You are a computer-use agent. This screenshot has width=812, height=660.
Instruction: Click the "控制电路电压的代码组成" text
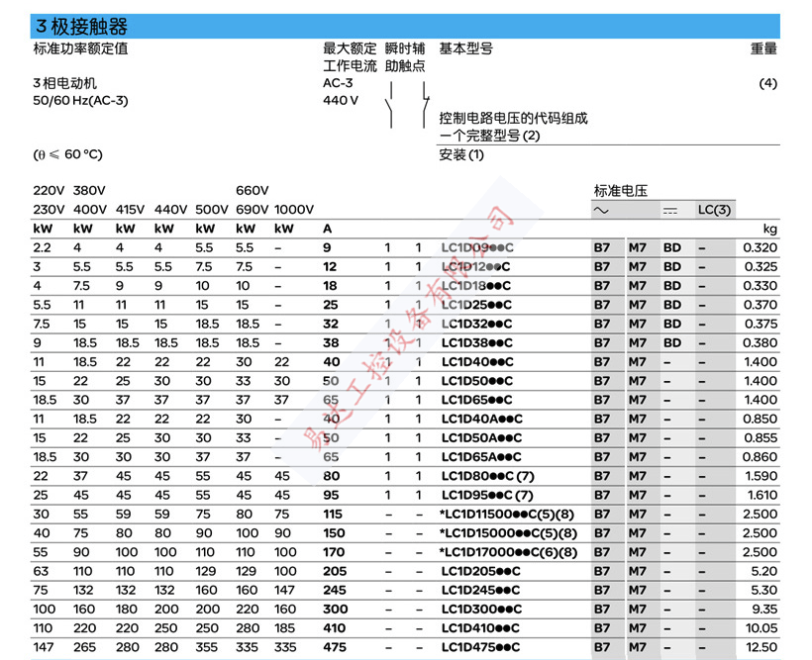pyautogui.click(x=513, y=118)
